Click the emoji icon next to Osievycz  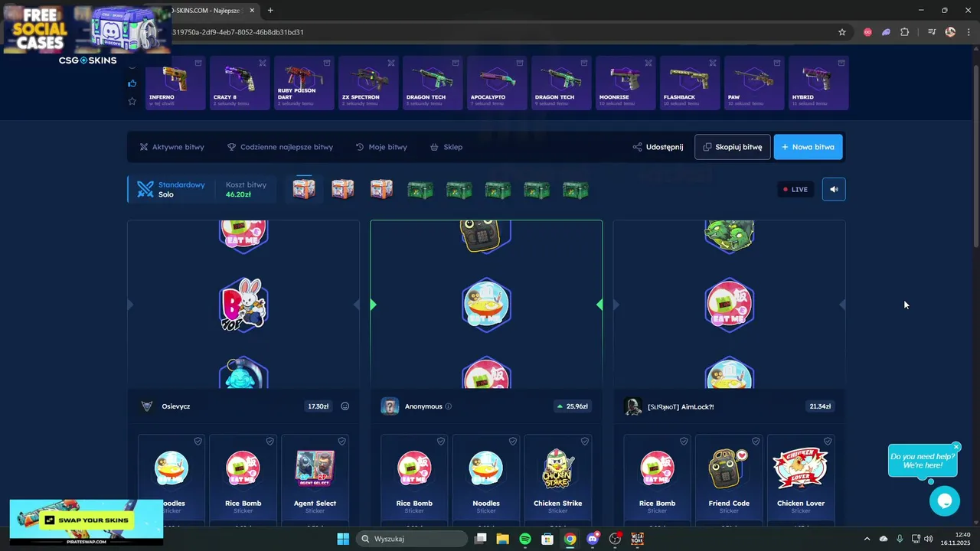345,406
